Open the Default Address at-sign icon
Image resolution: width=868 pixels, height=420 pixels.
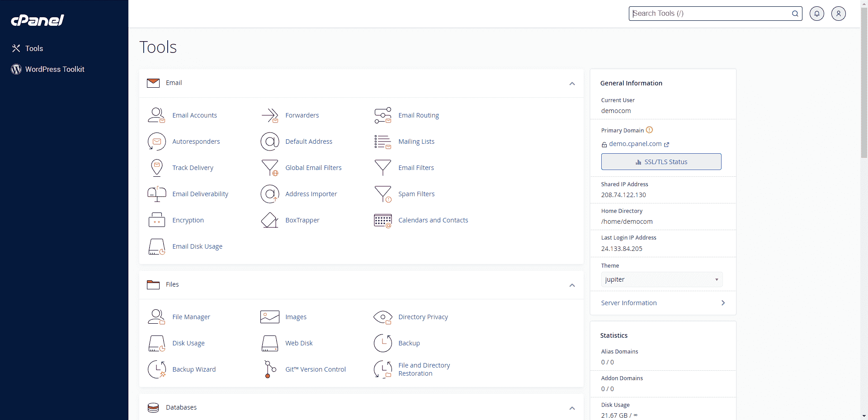coord(270,142)
